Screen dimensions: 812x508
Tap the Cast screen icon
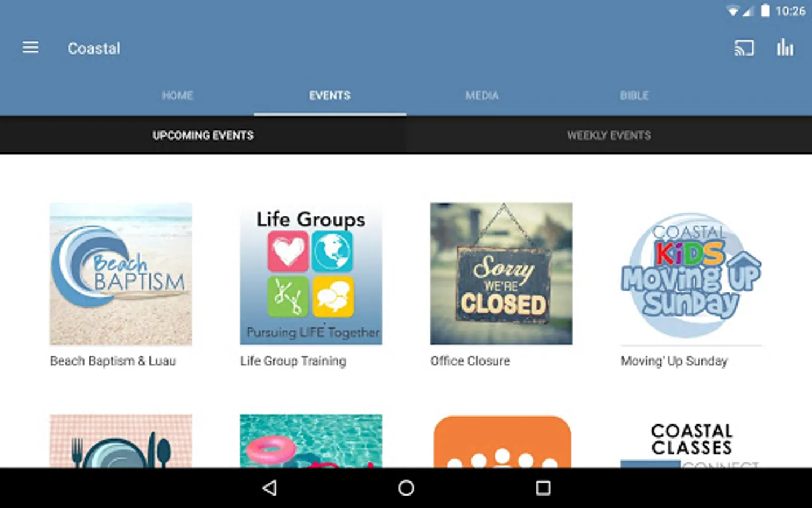[x=744, y=49]
